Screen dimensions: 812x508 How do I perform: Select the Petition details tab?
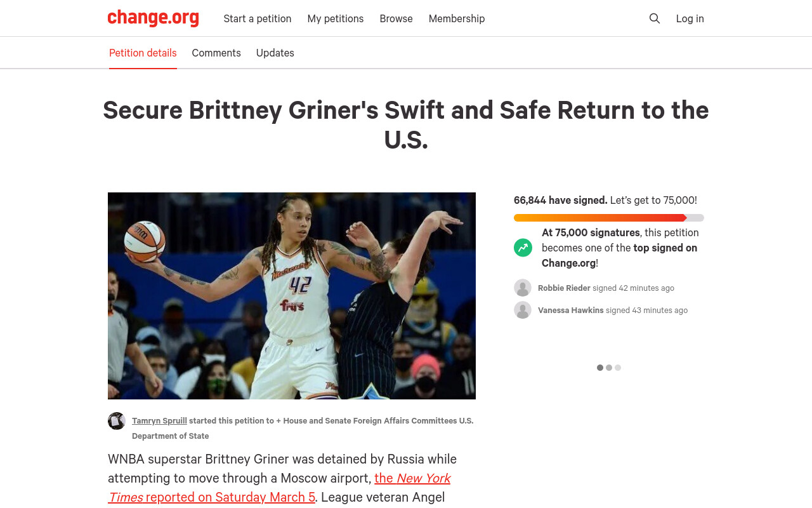pos(143,53)
